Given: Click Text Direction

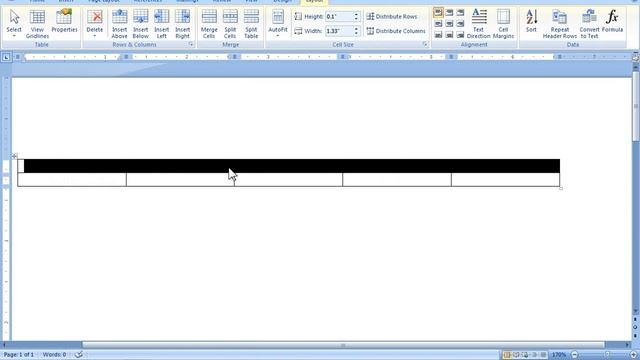Looking at the screenshot, I should (x=478, y=24).
